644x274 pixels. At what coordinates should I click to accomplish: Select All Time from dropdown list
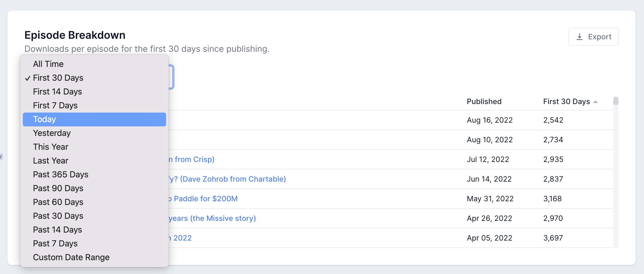pos(48,64)
